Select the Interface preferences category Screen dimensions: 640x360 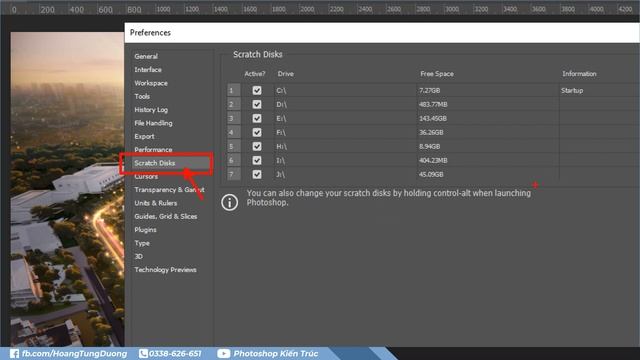148,70
